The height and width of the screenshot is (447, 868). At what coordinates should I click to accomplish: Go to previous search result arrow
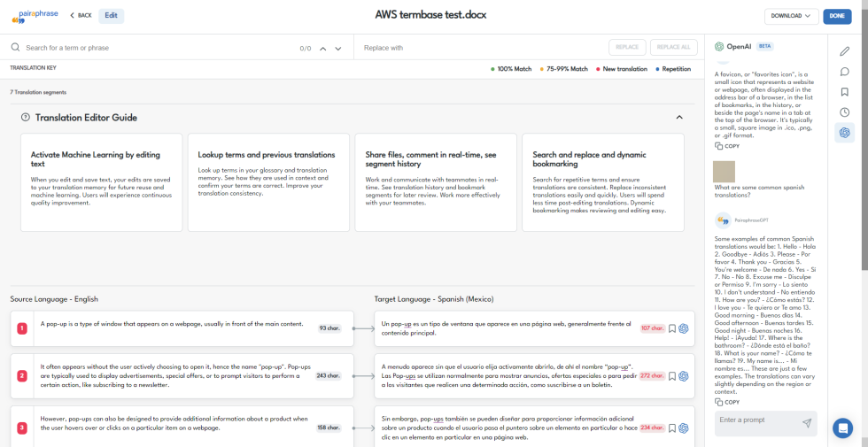323,49
